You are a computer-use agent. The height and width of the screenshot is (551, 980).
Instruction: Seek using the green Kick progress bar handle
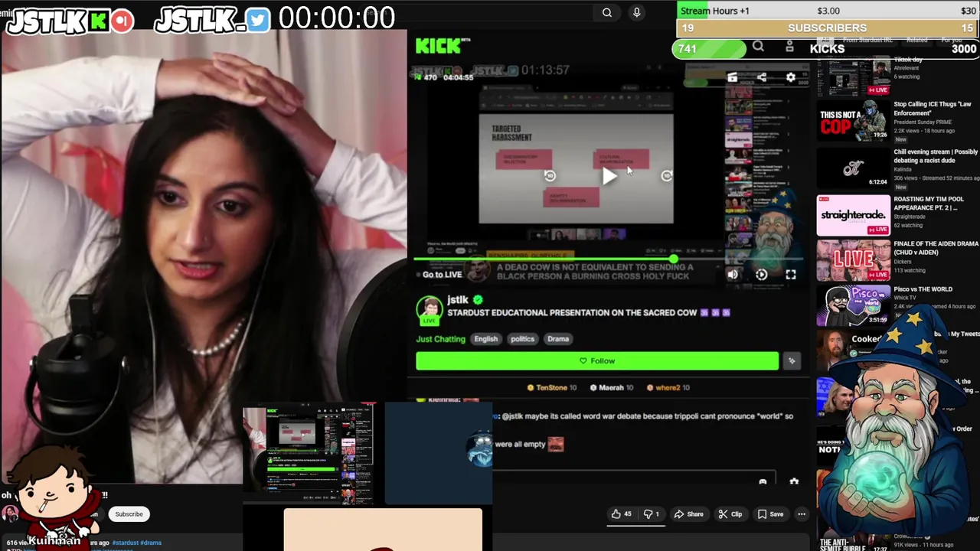click(673, 259)
